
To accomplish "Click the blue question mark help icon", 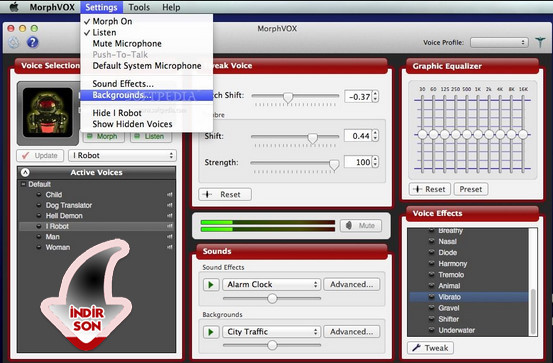I will (32, 42).
